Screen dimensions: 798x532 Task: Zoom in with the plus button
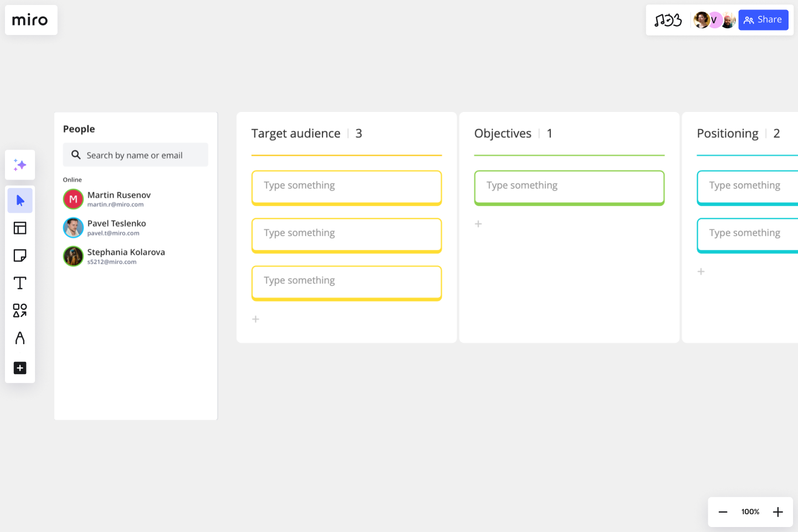pos(778,512)
